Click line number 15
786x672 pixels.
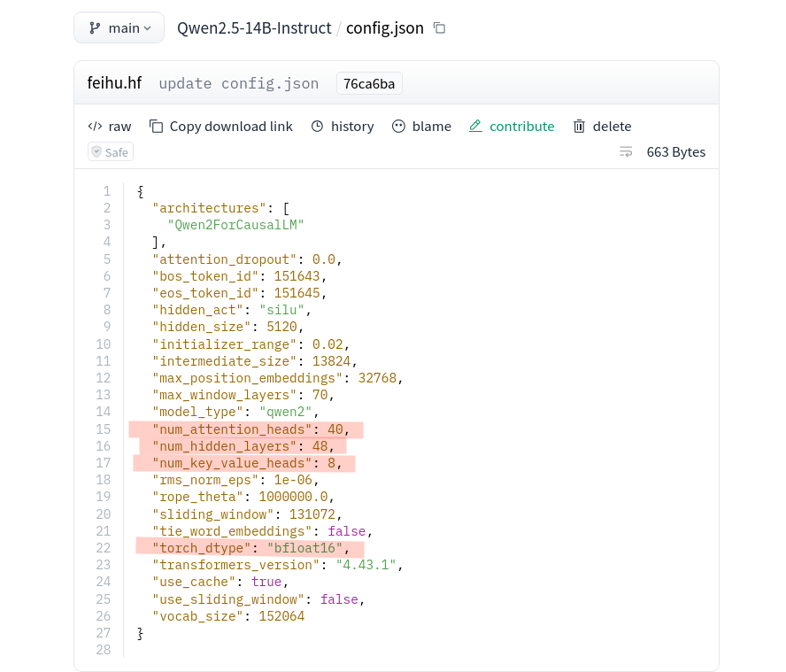click(x=104, y=429)
